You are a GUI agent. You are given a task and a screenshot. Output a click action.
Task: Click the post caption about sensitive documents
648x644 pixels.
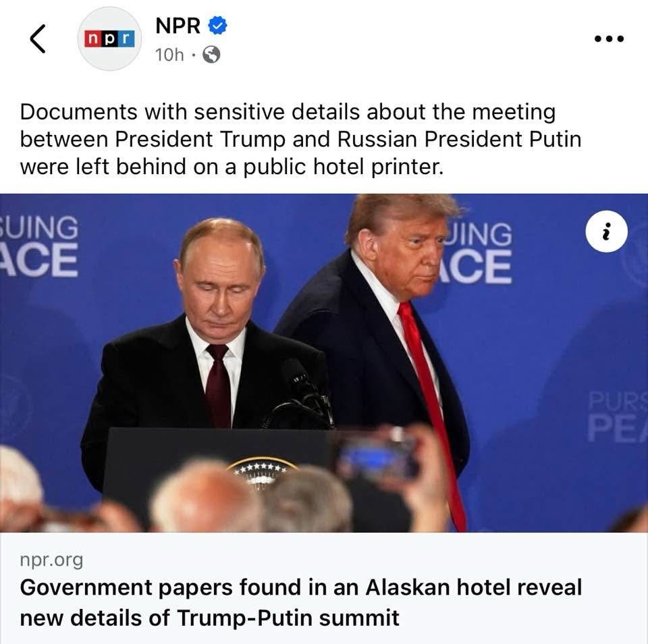(301, 139)
